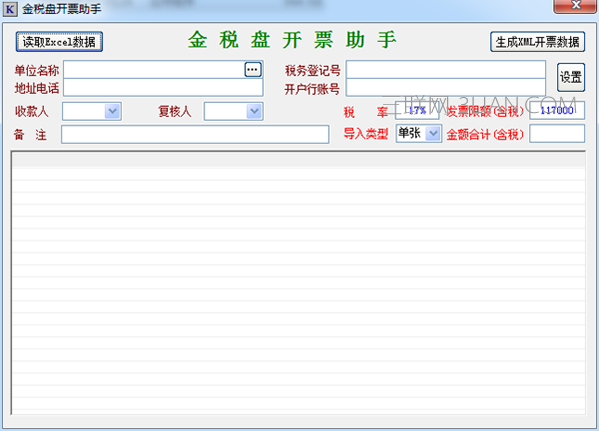This screenshot has height=431, width=599.
Task: Open the 设置 settings button
Action: pos(571,77)
